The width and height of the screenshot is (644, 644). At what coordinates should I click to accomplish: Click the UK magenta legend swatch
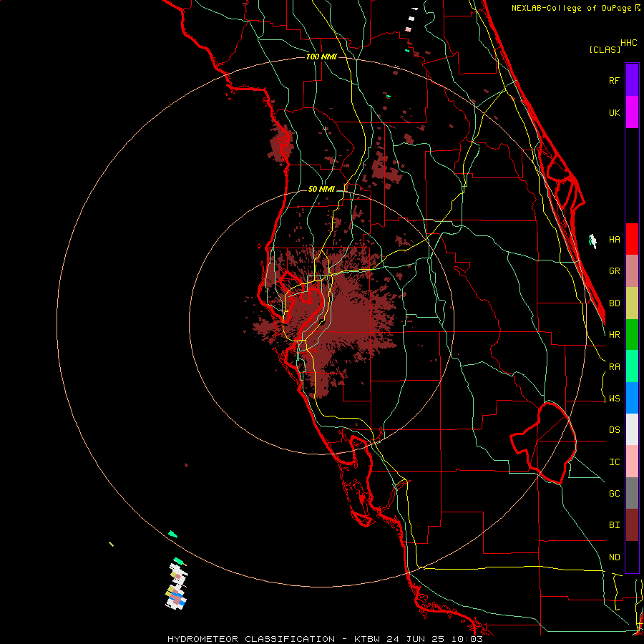(x=632, y=112)
